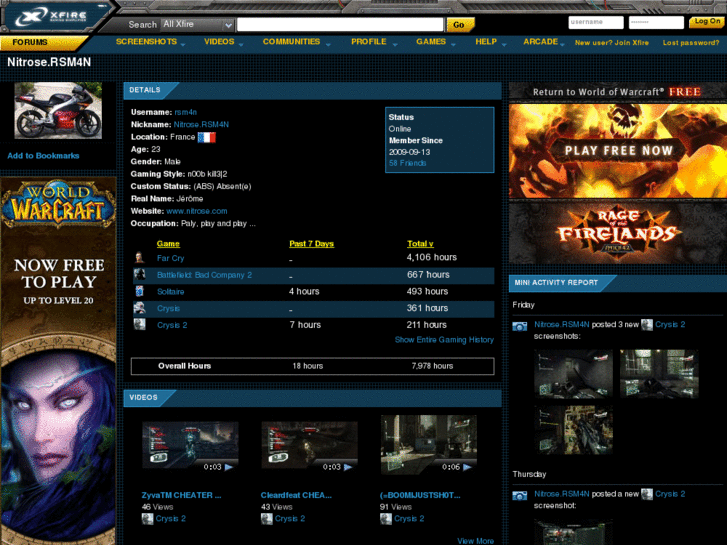Click the Crysis 2 icon in Thursday's activity
Screen dimensions: 727x545
coord(647,494)
